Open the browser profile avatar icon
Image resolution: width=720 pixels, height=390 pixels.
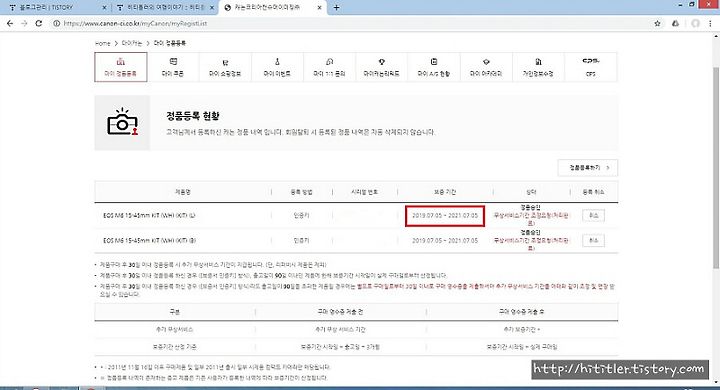pos(695,23)
